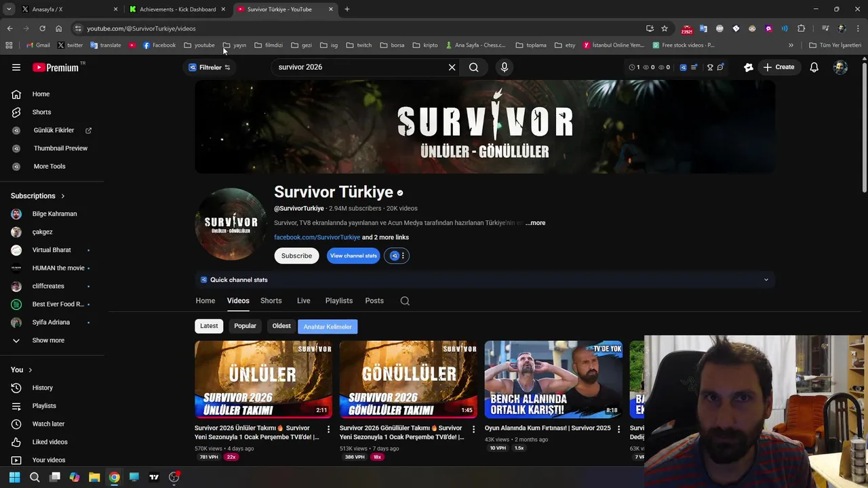The height and width of the screenshot is (488, 868).
Task: Open the YouTube hamburger guide menu
Action: pos(16,67)
